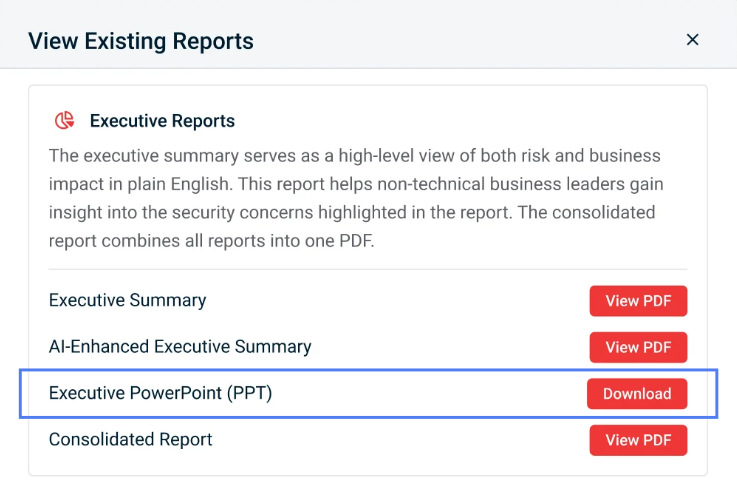
Task: Click empty space in highlighted PowerPoint row
Action: pos(430,394)
